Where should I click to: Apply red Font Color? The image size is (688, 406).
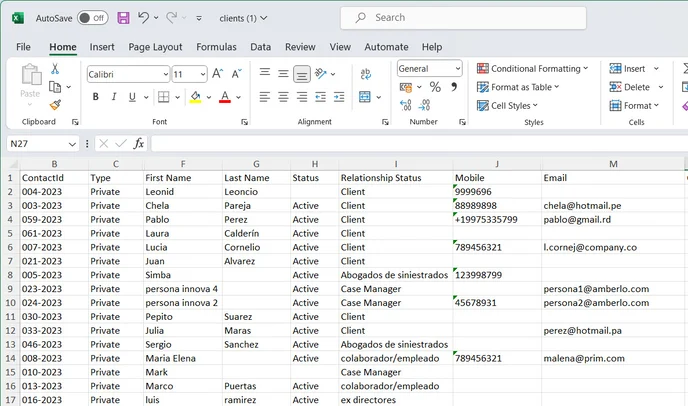225,97
